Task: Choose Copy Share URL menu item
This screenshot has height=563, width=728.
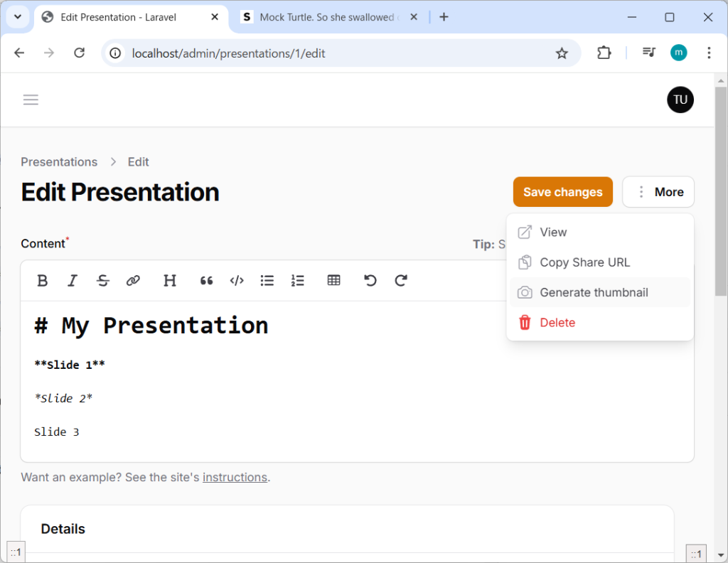Action: coord(584,262)
